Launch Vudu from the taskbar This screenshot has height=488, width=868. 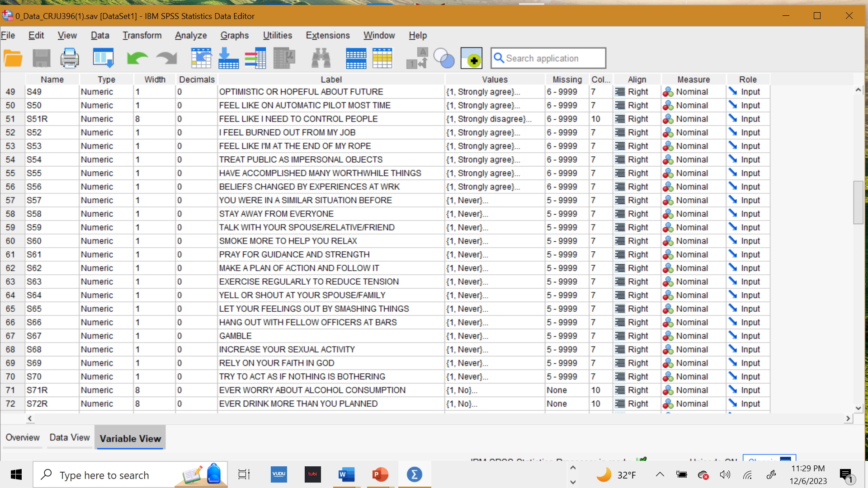tap(279, 474)
